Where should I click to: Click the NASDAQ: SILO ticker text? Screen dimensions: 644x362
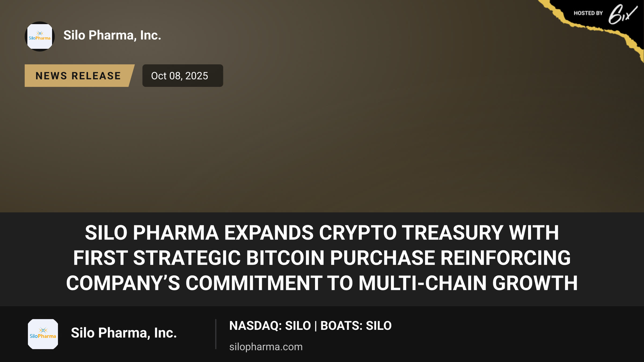coord(270,326)
